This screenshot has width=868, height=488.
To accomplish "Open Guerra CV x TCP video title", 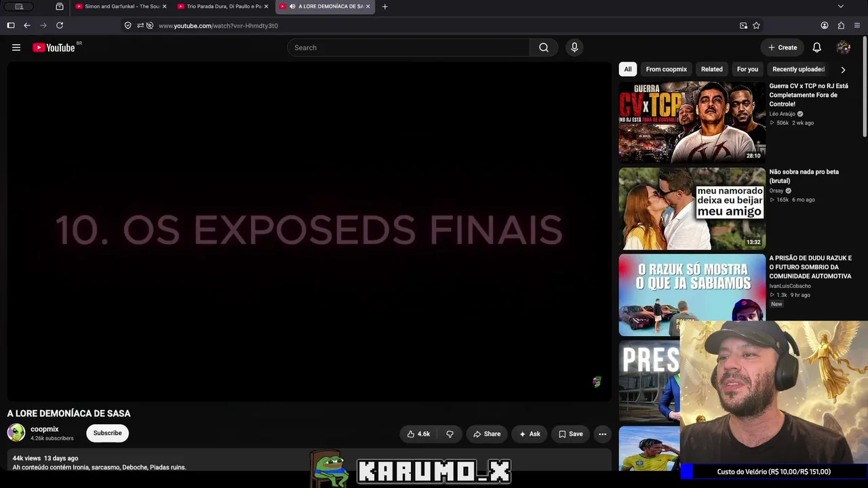I will (x=809, y=95).
